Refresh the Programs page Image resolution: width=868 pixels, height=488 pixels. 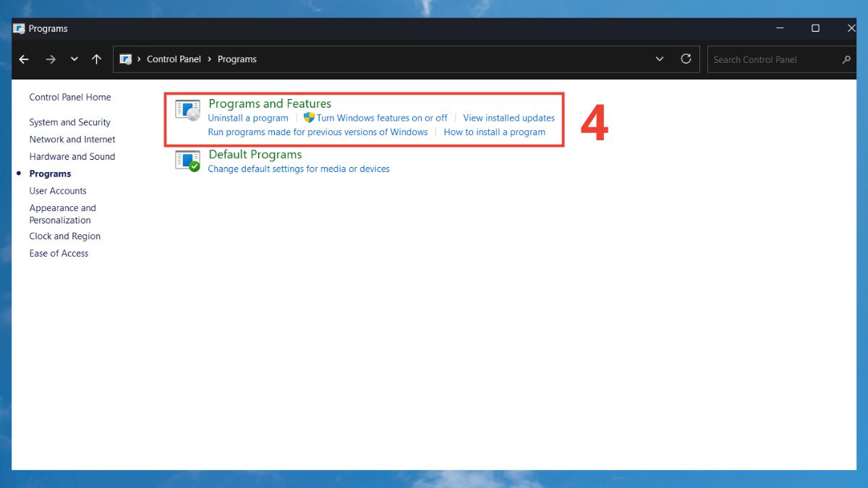[x=686, y=59]
